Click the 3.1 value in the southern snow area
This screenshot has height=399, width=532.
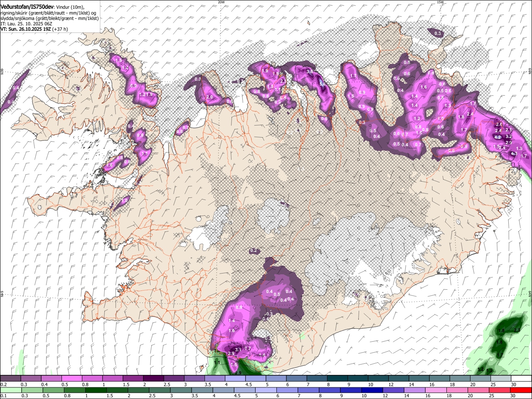pyautogui.click(x=238, y=350)
